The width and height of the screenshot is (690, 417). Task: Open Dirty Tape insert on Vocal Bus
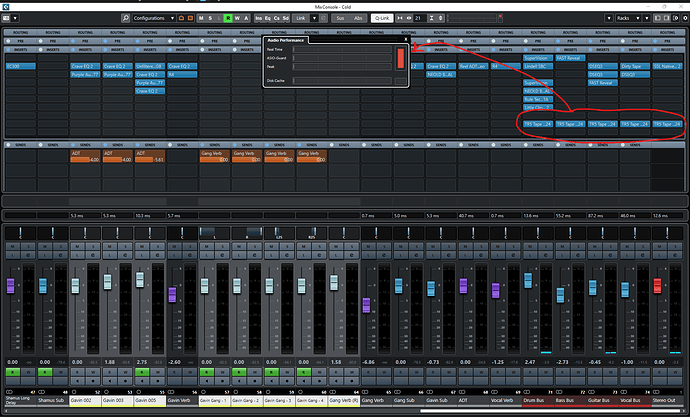635,66
